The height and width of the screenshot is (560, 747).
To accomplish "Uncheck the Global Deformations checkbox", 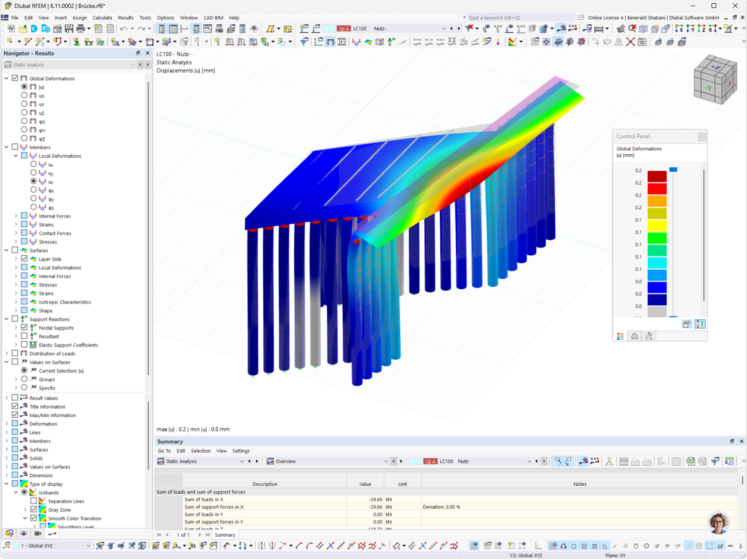I will [15, 78].
